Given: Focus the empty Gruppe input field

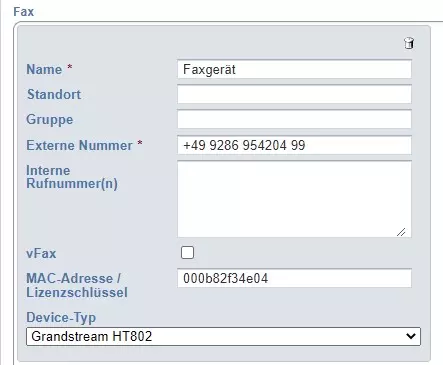Looking at the screenshot, I should coord(294,119).
